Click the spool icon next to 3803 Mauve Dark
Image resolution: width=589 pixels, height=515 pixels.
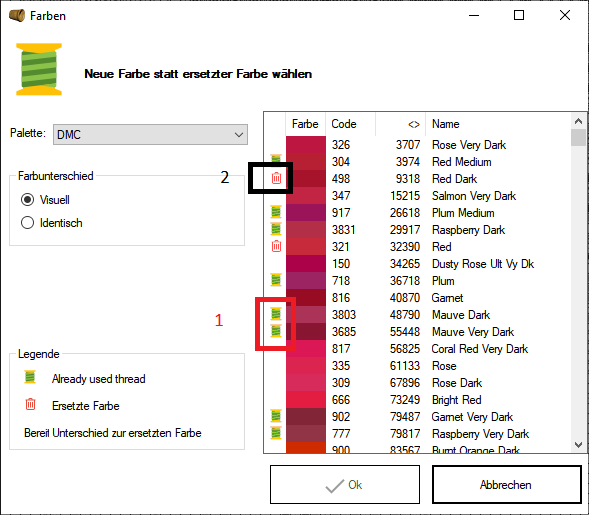click(276, 314)
